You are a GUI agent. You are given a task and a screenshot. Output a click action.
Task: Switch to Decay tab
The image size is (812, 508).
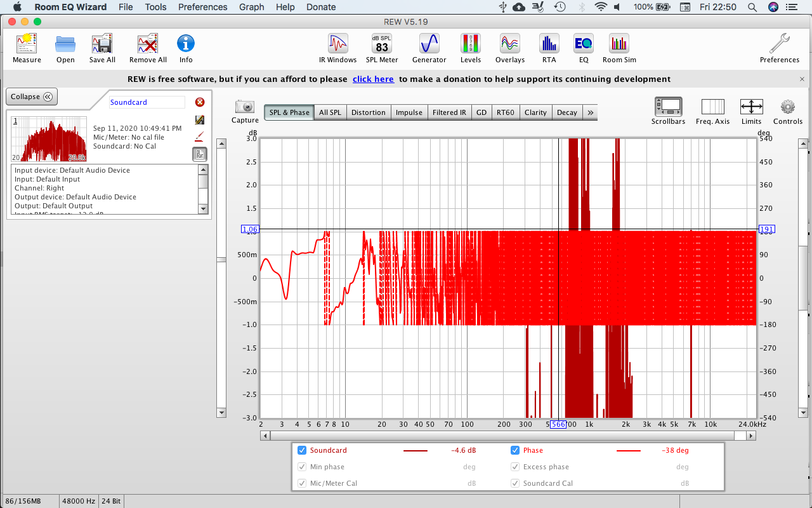coord(567,112)
